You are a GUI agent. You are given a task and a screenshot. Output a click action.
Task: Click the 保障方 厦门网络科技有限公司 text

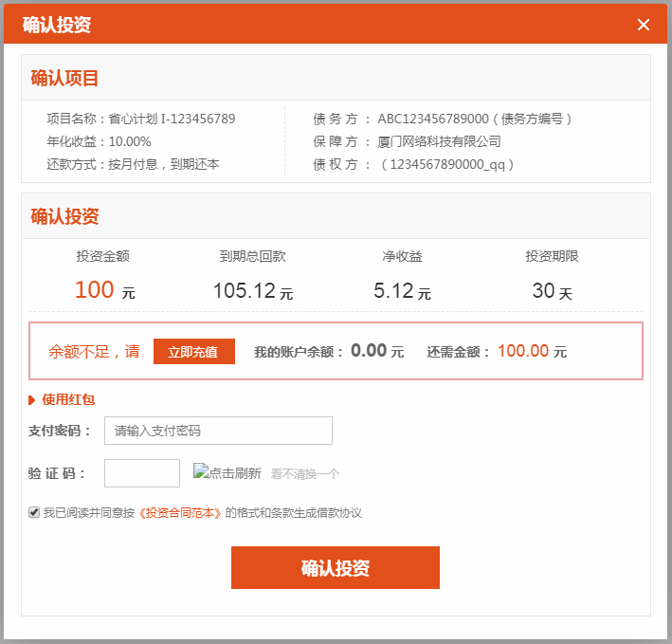tap(438, 141)
